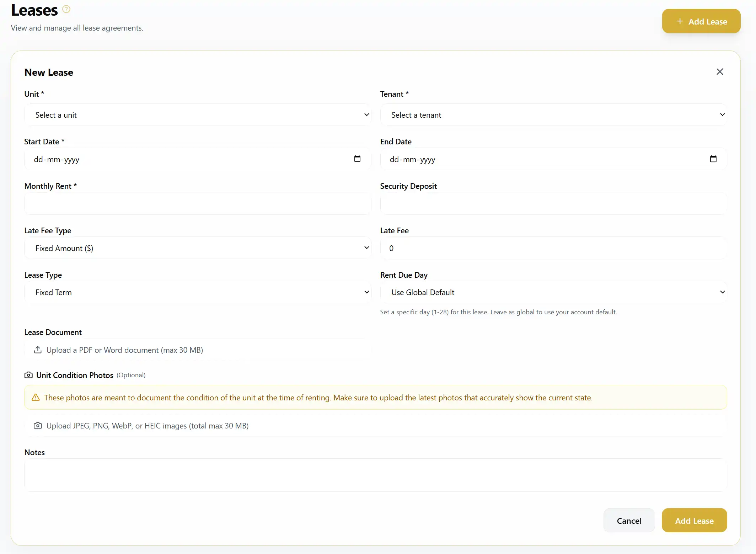Click the camera icon next to Unit Condition Photos
The width and height of the screenshot is (756, 554).
coord(28,375)
